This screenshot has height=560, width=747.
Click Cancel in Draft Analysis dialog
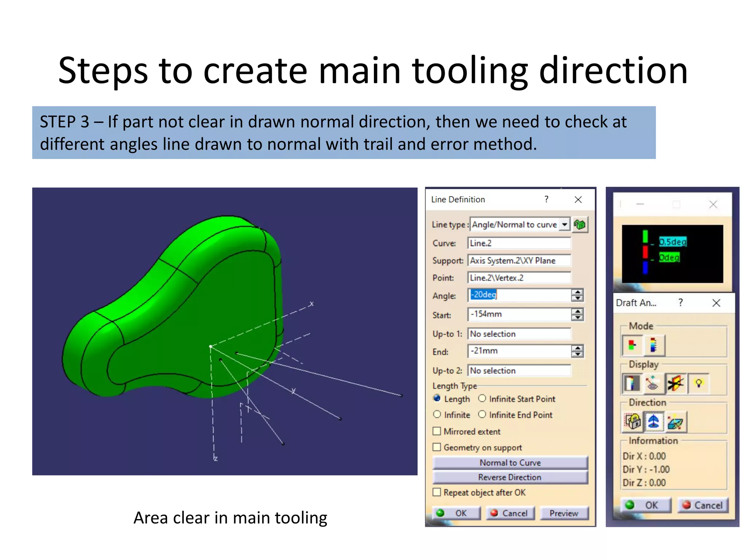coord(703,505)
